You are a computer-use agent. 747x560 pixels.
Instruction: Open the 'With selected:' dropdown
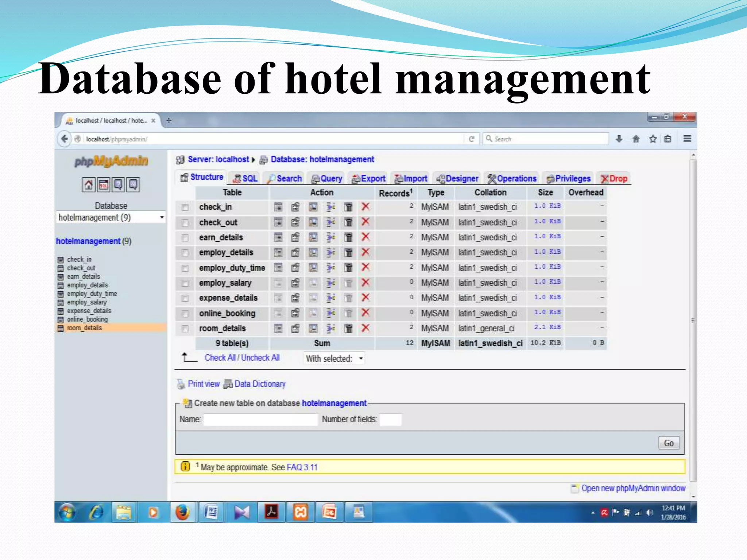(334, 359)
